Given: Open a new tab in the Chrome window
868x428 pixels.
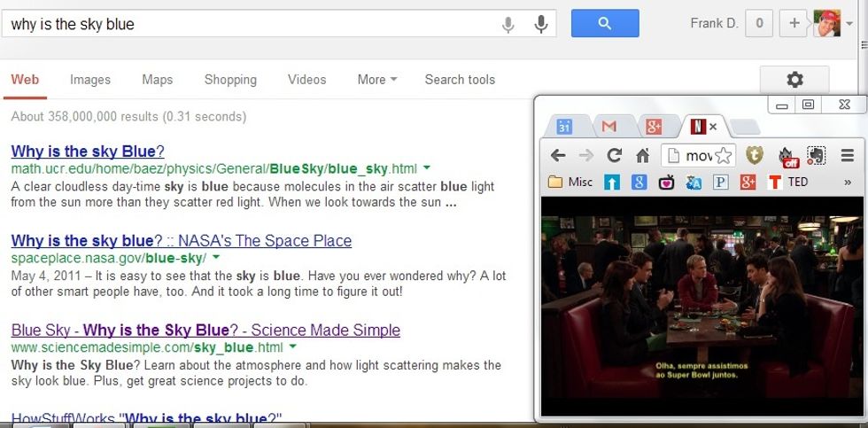Looking at the screenshot, I should 745,128.
